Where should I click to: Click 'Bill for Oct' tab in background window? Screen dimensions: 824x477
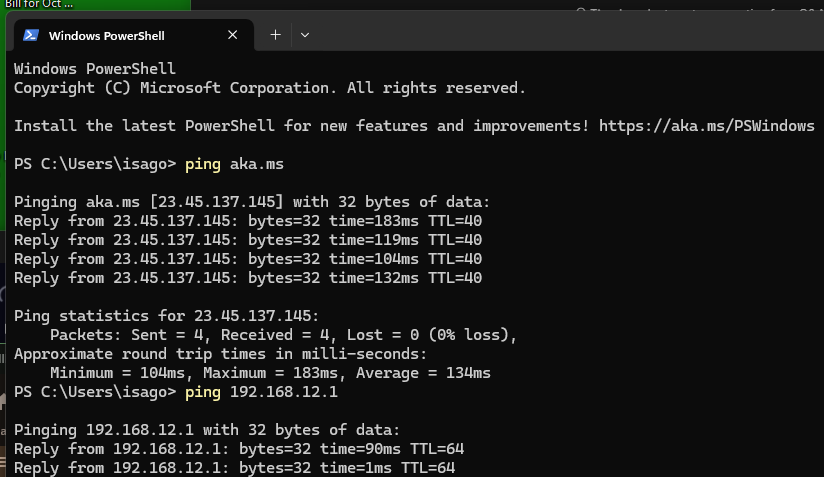tap(39, 4)
